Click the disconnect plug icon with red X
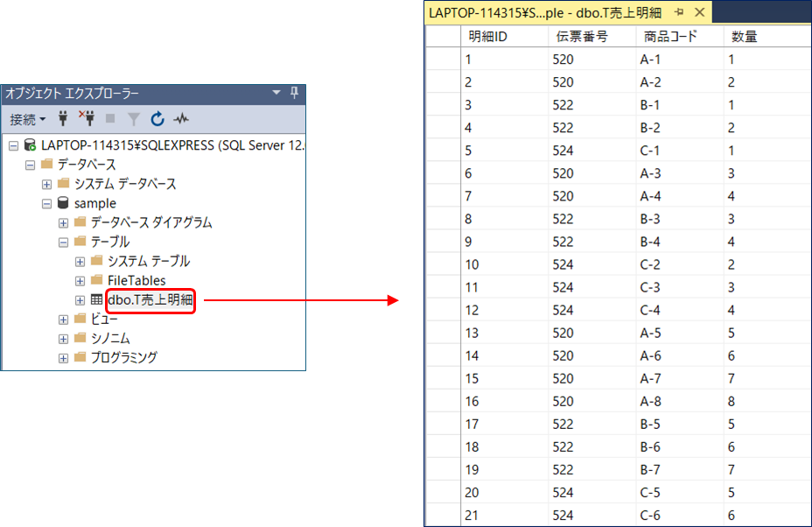This screenshot has width=812, height=527. click(x=87, y=119)
